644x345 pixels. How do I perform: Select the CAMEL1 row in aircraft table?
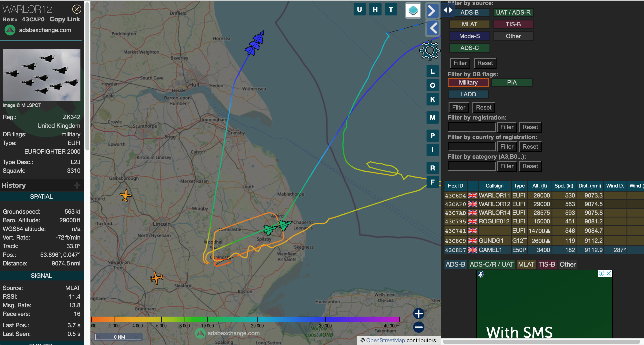click(x=544, y=250)
